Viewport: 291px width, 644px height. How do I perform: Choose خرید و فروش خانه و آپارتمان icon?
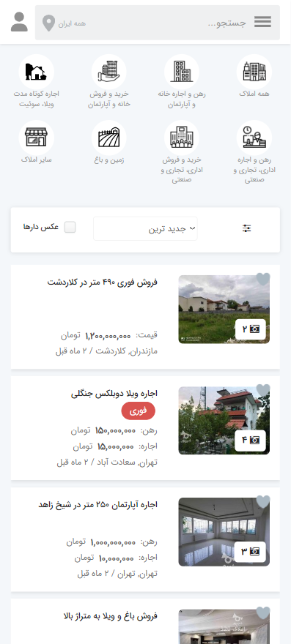109,72
